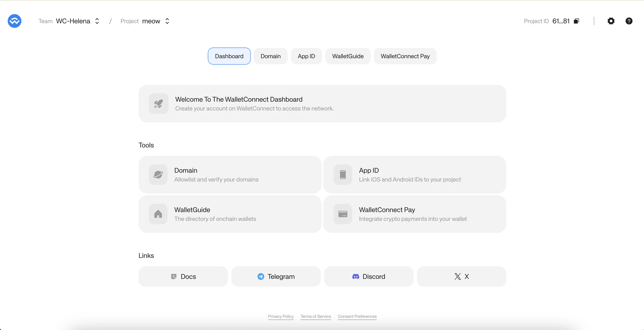Open the Discord link button
The height and width of the screenshot is (330, 644).
pyautogui.click(x=368, y=276)
